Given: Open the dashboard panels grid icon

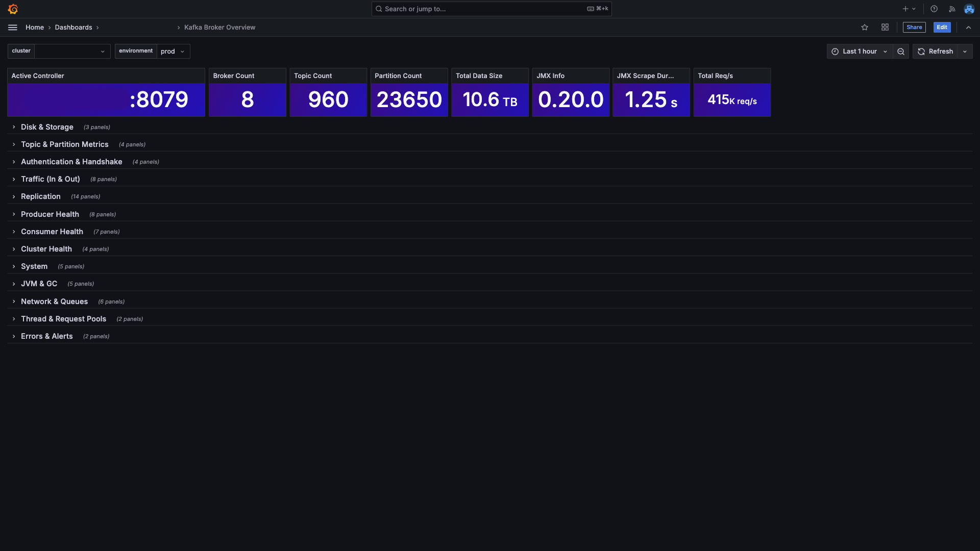Looking at the screenshot, I should pyautogui.click(x=885, y=28).
